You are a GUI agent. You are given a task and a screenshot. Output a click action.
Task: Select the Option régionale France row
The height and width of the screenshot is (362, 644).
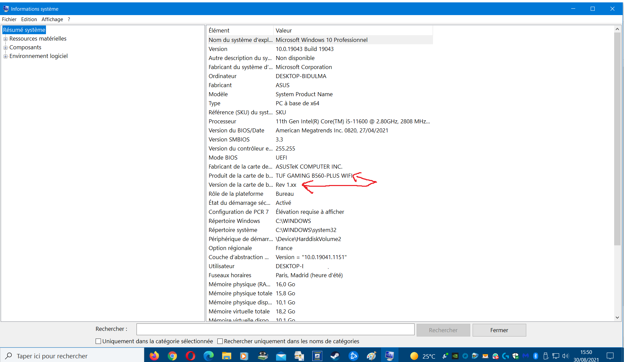[x=320, y=248]
